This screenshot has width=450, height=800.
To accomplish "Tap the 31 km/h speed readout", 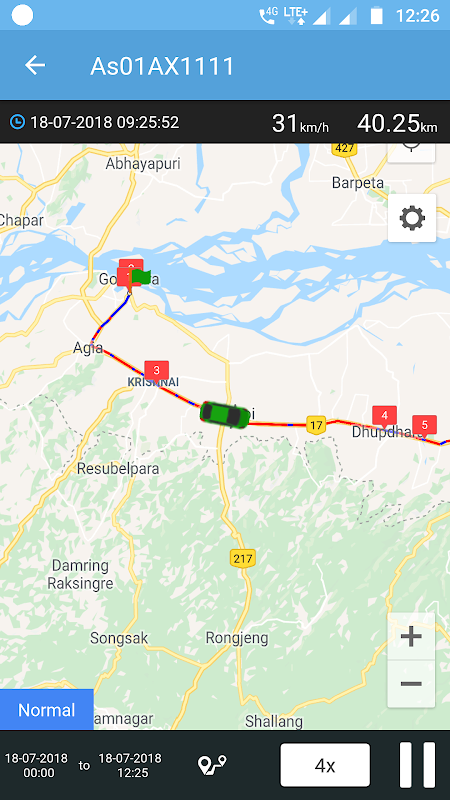I will click(300, 123).
